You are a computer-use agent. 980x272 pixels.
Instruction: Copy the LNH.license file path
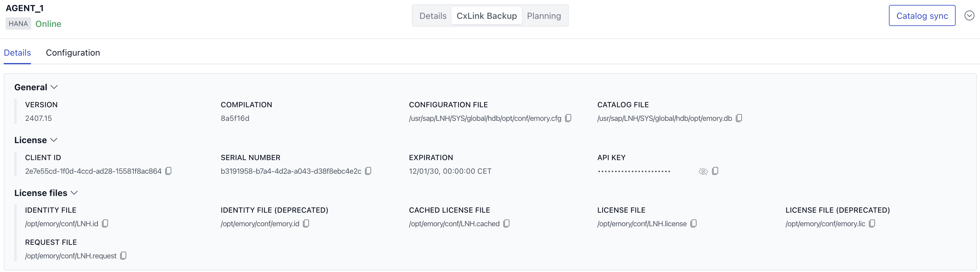click(693, 223)
